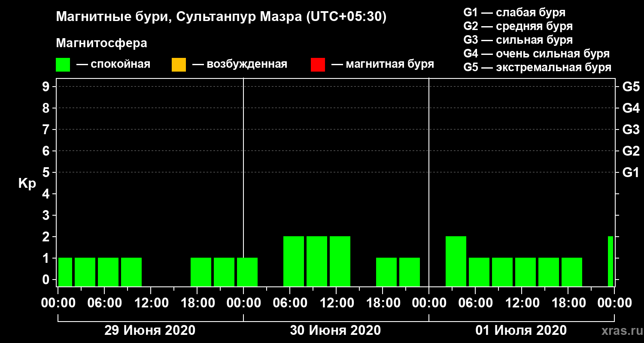Viewport: 644px width, 343px height.
Task: Click the 01 Июля 2020 date label
Action: 521,331
